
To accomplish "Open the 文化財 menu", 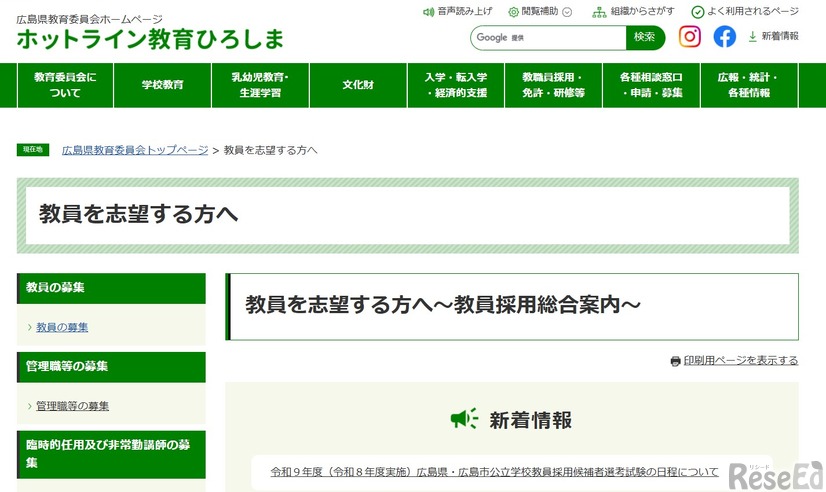I will point(358,85).
